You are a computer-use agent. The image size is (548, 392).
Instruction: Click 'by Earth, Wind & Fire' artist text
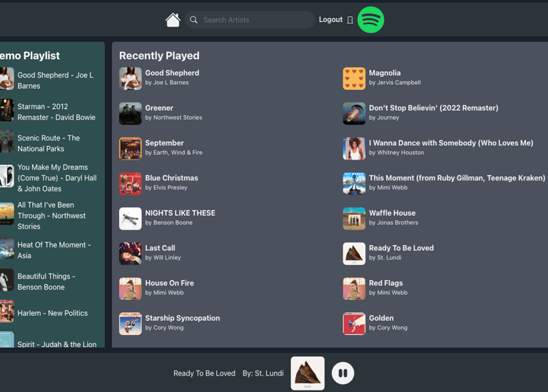[173, 153]
